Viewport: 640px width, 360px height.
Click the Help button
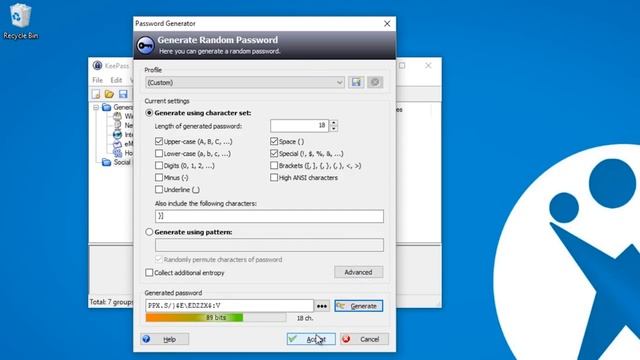[164, 339]
